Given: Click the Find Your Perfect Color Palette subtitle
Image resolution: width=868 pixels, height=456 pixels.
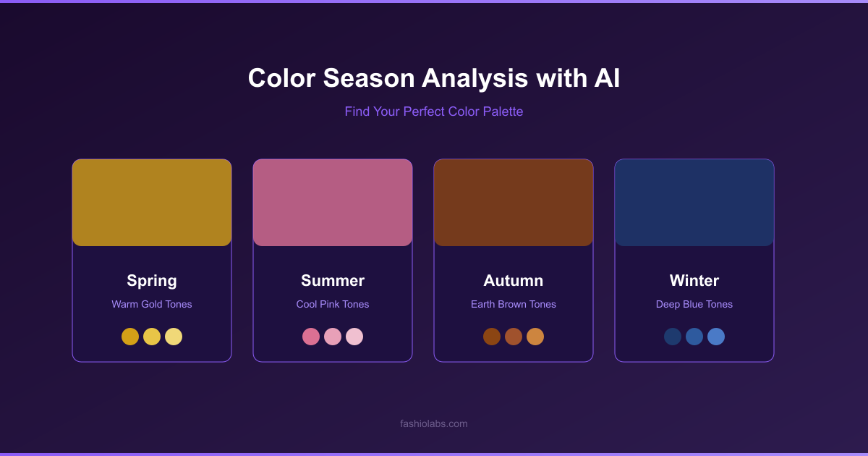Looking at the screenshot, I should click(434, 111).
